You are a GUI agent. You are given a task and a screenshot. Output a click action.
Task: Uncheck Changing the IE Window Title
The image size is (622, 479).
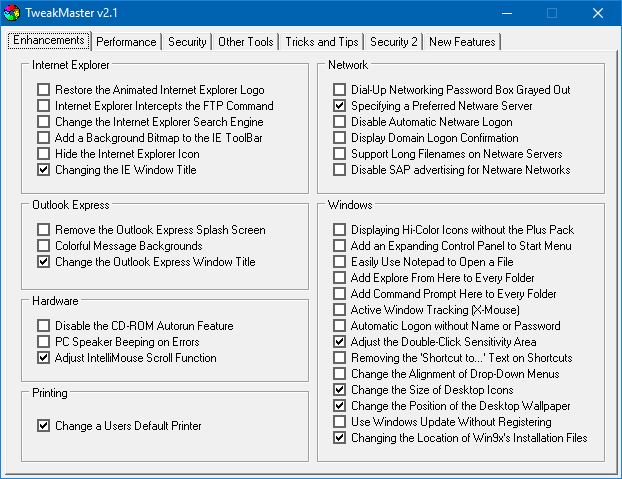[44, 170]
